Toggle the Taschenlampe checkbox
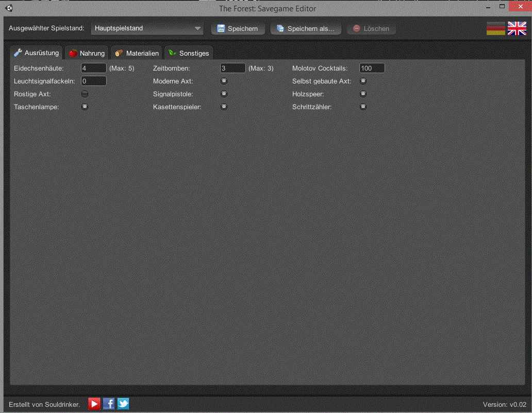The height and width of the screenshot is (413, 532). (x=85, y=107)
